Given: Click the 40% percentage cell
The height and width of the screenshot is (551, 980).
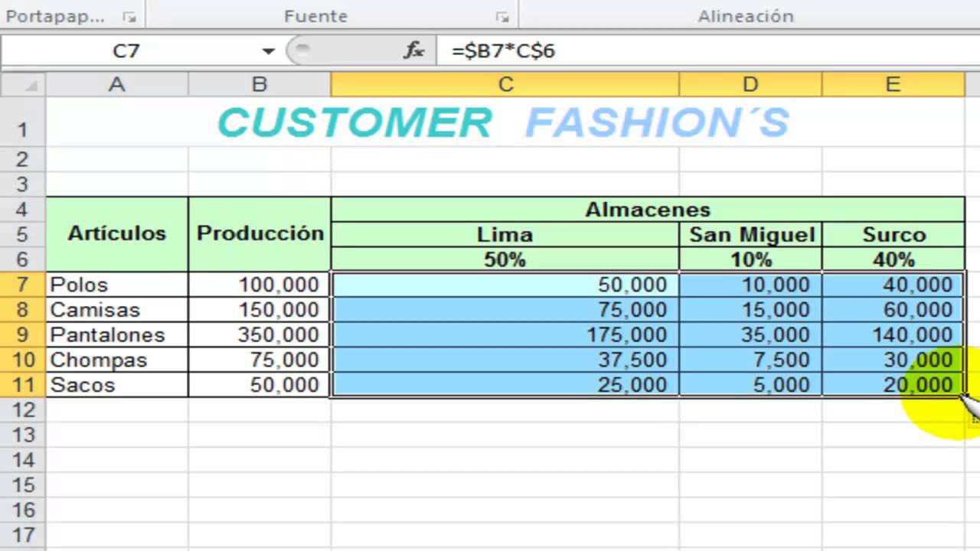Looking at the screenshot, I should coord(893,259).
